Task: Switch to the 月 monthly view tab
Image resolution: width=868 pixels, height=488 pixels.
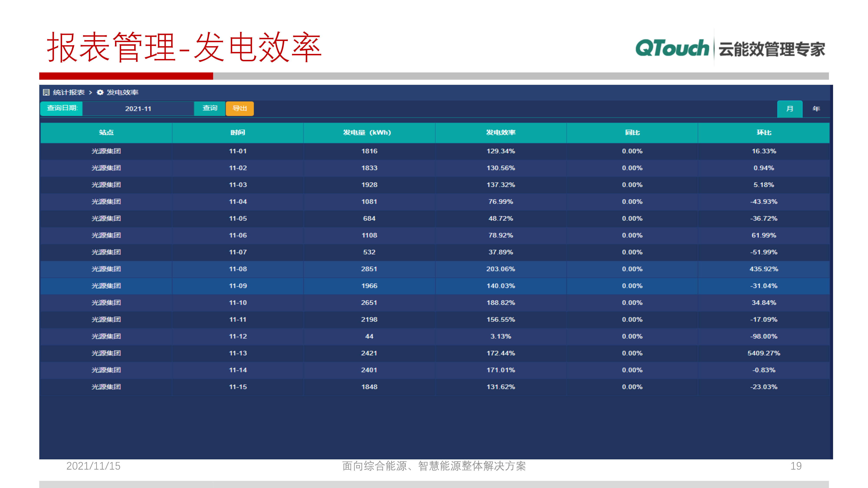Action: pos(790,108)
